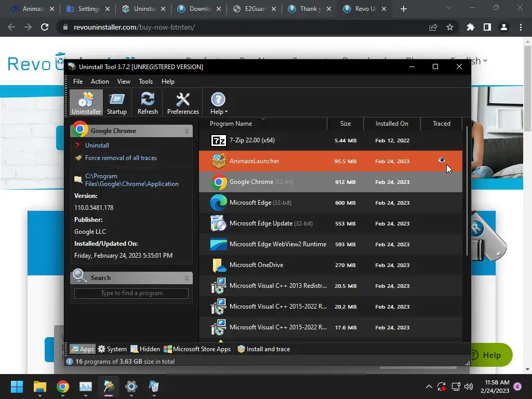Click Force removal of all traces
The width and height of the screenshot is (532, 399).
[121, 158]
